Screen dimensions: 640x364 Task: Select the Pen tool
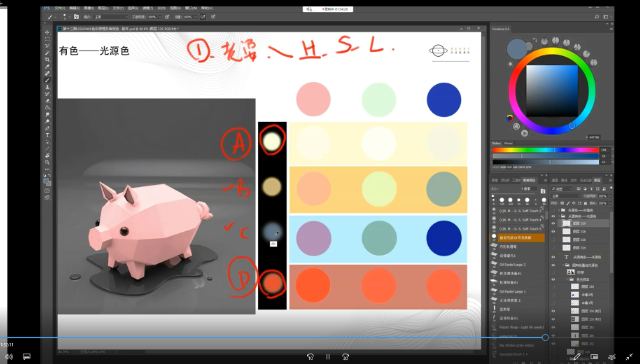[47, 128]
